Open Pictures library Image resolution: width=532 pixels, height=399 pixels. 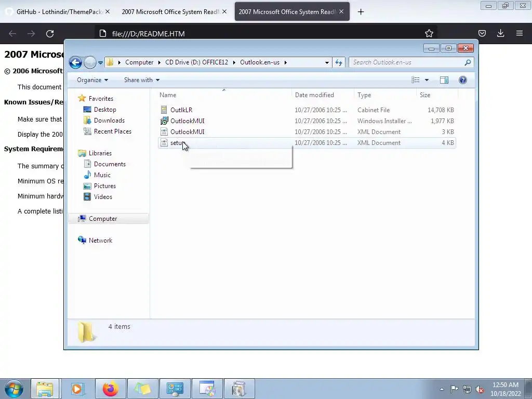pos(104,186)
